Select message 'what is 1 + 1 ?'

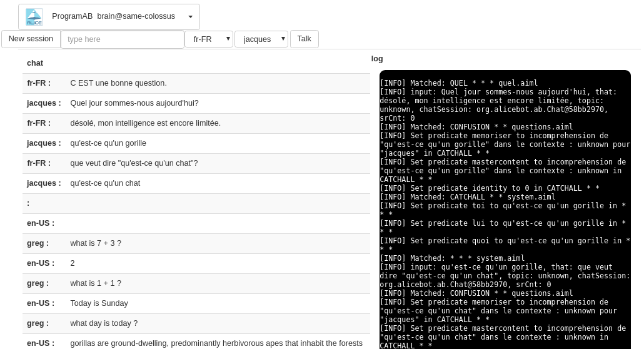coord(96,283)
